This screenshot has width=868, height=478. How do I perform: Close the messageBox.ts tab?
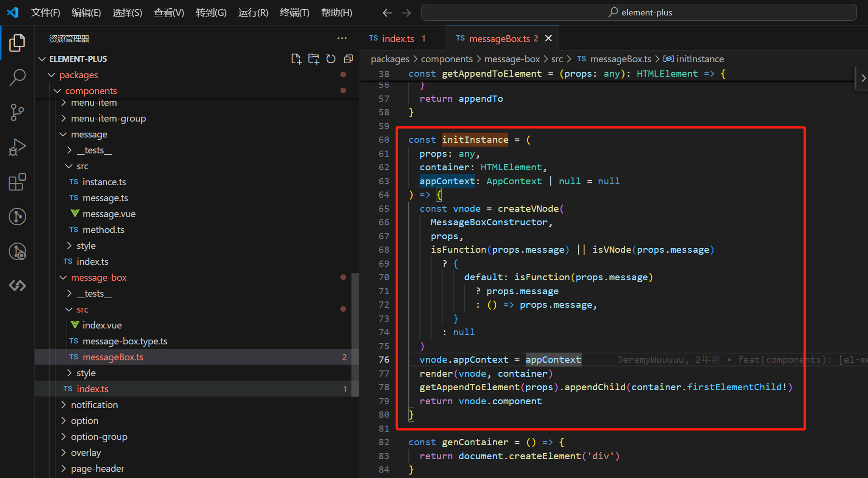click(x=548, y=39)
